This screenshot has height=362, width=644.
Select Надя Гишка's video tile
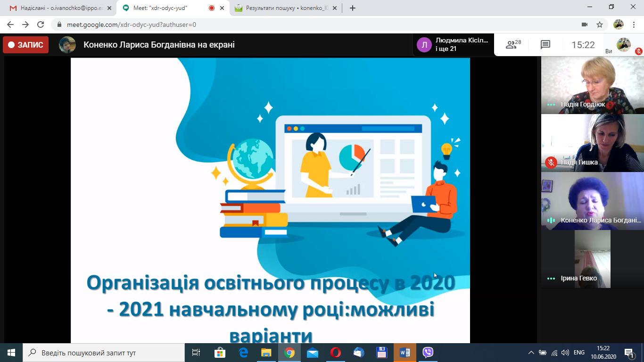[x=592, y=143]
